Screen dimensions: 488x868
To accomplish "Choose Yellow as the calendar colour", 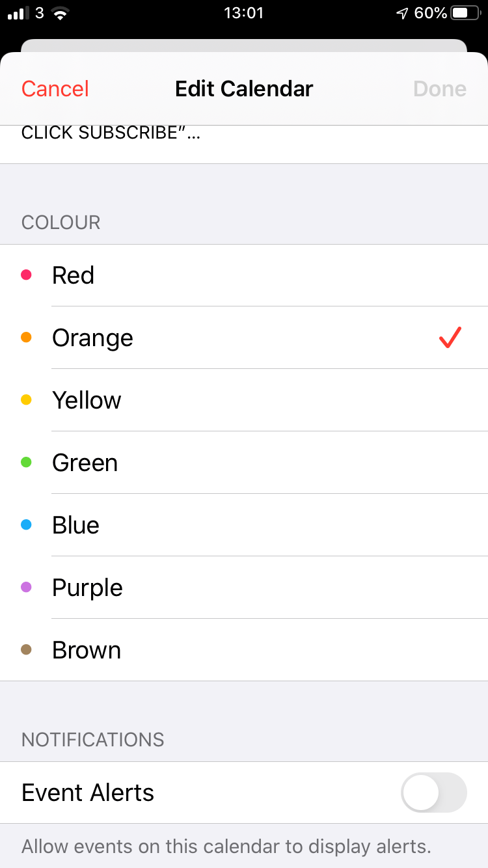I will click(x=87, y=400).
